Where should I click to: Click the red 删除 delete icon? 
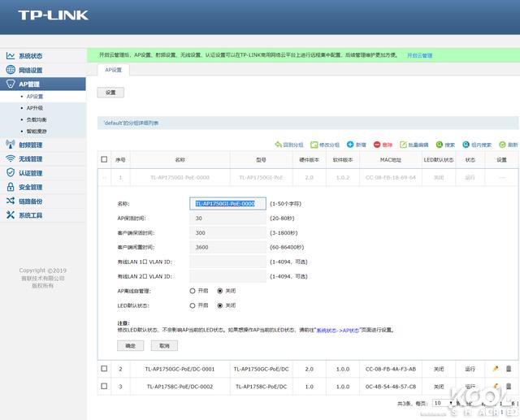(377, 145)
